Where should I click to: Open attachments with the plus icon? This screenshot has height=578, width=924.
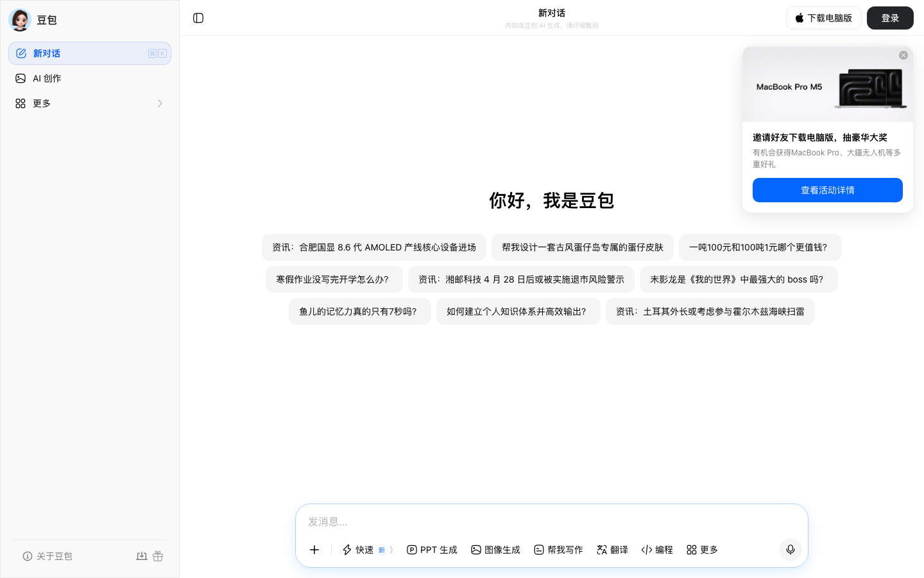[x=314, y=550]
